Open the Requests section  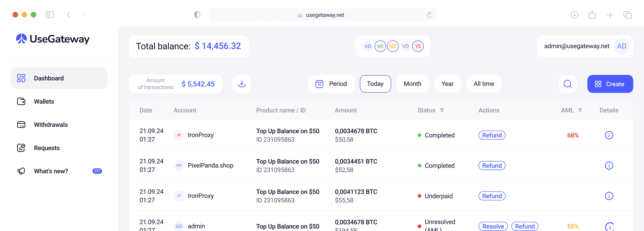[x=47, y=148]
